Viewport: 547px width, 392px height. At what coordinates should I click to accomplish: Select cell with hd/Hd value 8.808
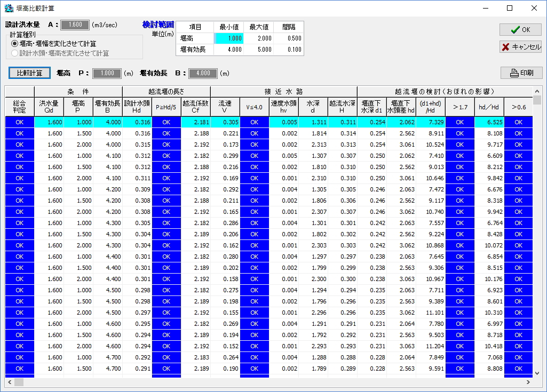[489, 369]
